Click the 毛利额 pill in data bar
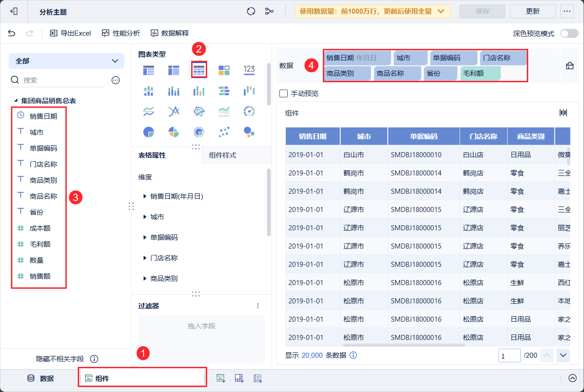 [x=480, y=73]
